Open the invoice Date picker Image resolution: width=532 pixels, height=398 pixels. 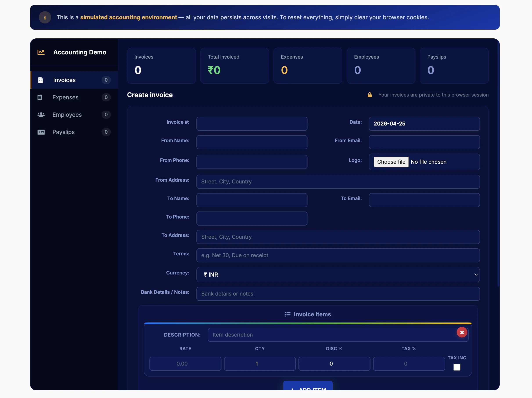click(x=424, y=124)
